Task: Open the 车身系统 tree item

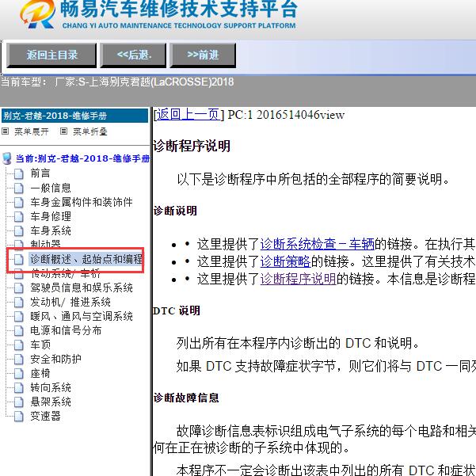Action: point(51,230)
